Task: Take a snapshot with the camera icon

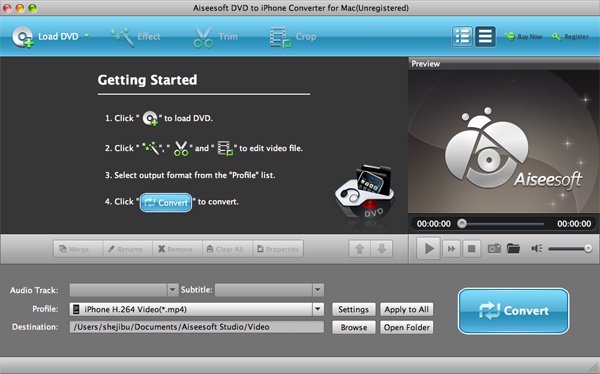Action: tap(494, 249)
